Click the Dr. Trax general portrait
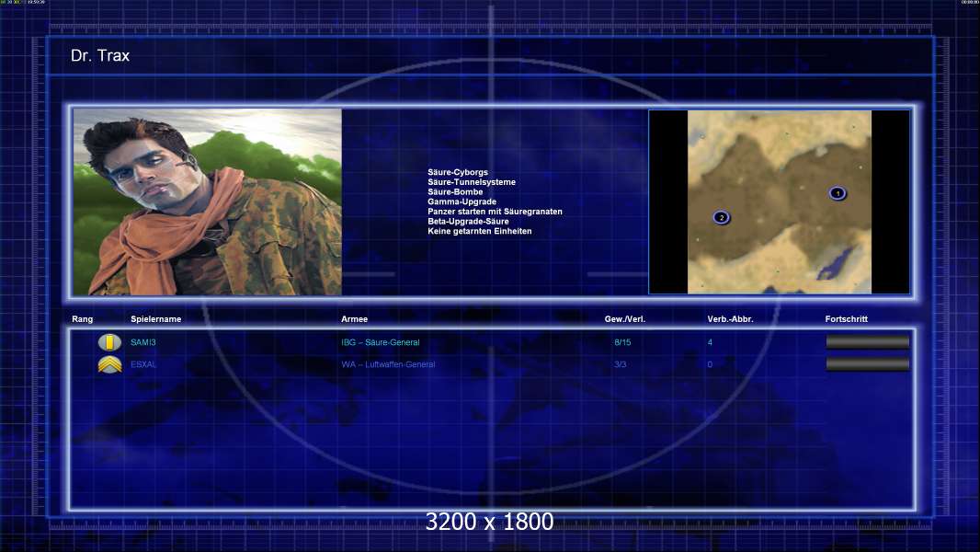The height and width of the screenshot is (552, 980). (x=208, y=201)
